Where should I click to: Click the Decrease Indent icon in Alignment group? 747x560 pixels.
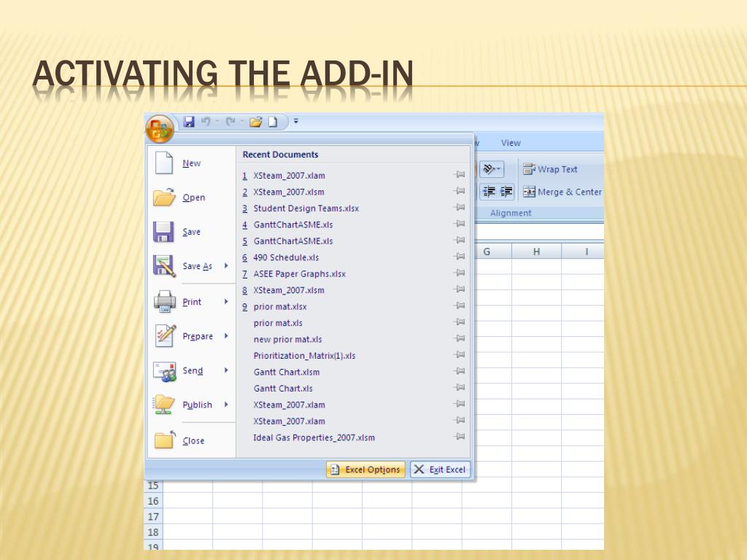click(x=489, y=192)
